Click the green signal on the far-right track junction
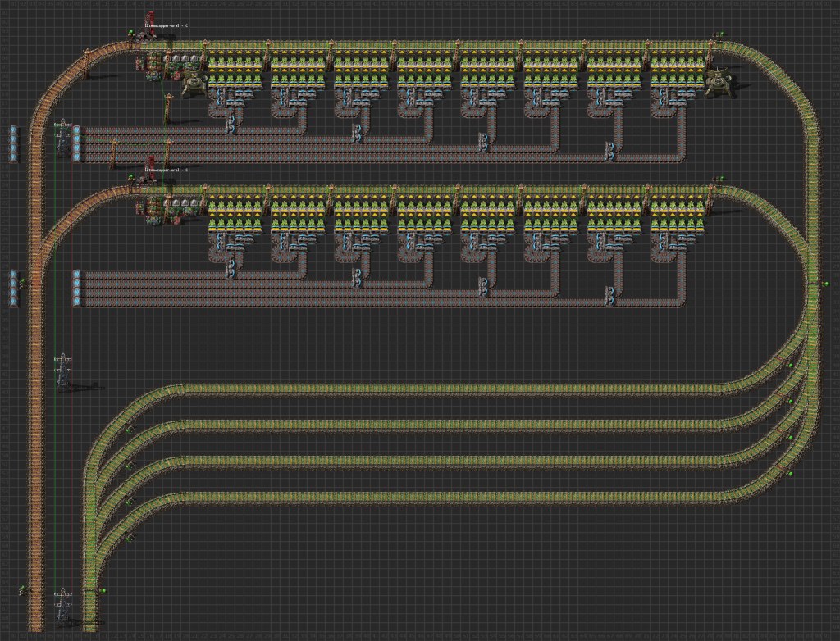 (825, 284)
